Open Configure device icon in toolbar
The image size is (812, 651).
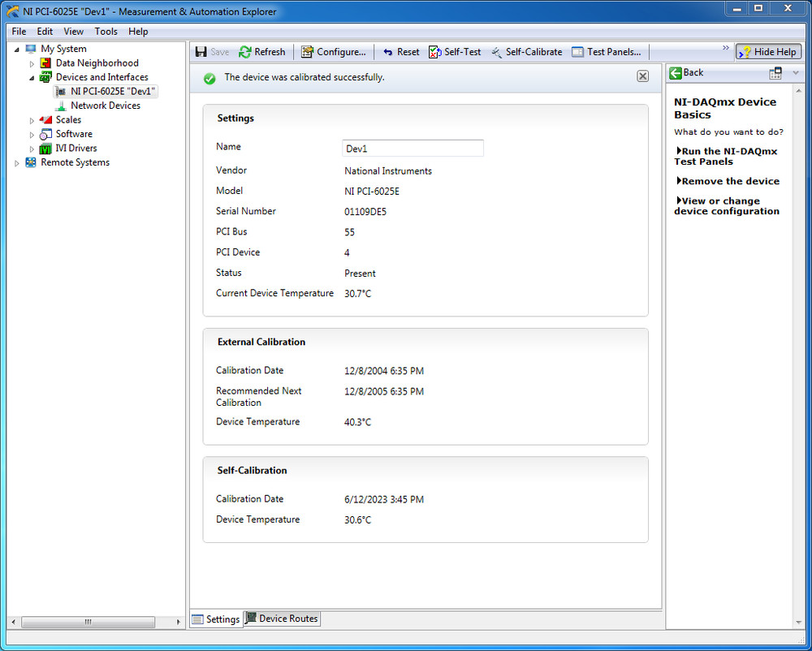[308, 52]
